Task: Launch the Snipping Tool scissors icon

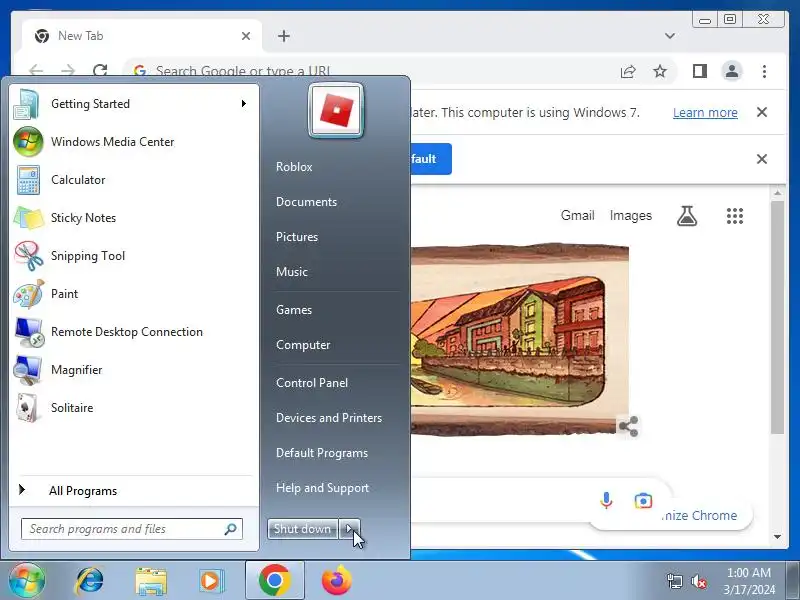Action: [29, 256]
